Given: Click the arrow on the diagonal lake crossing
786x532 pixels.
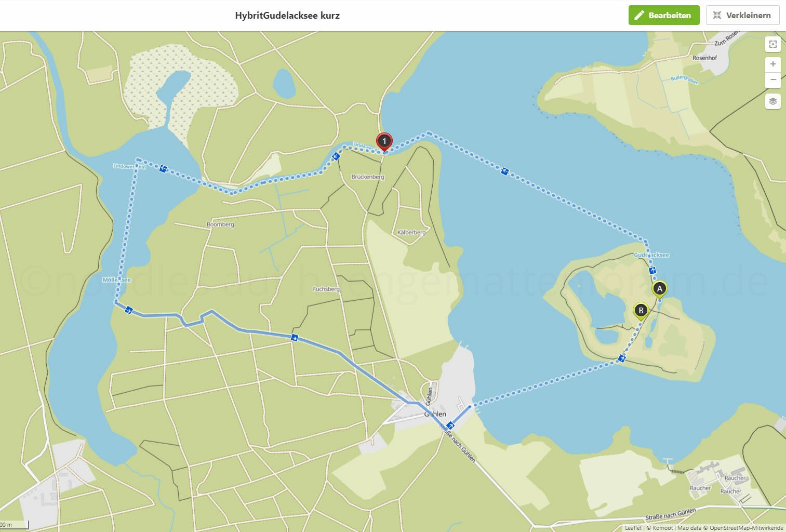Looking at the screenshot, I should [504, 171].
